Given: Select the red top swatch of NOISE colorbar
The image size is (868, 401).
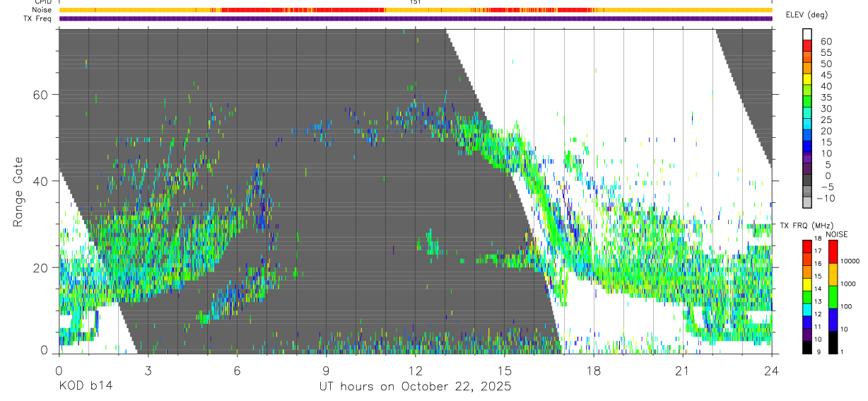Looking at the screenshot, I should [833, 252].
